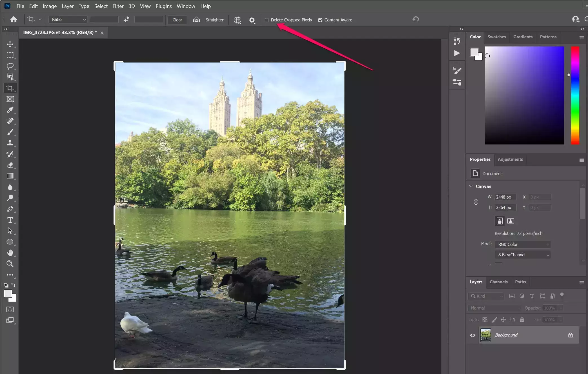Select the Clone Stamp tool

(x=10, y=143)
